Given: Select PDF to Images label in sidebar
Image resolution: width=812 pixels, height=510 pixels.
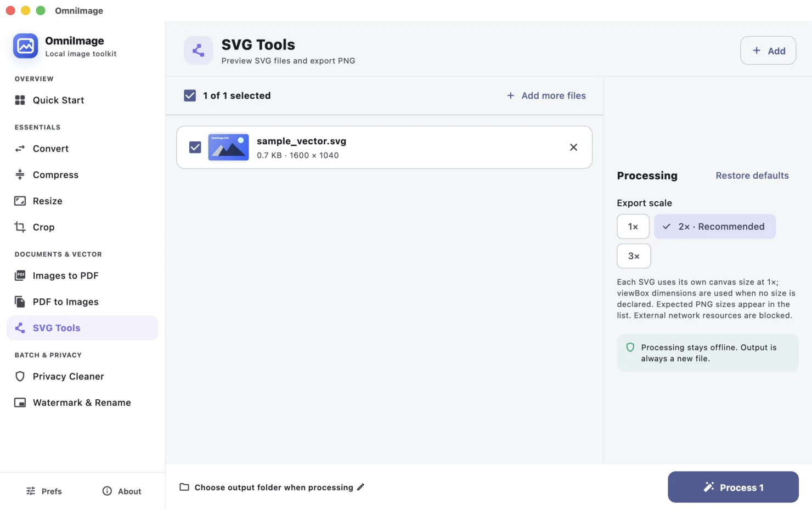Looking at the screenshot, I should (66, 302).
